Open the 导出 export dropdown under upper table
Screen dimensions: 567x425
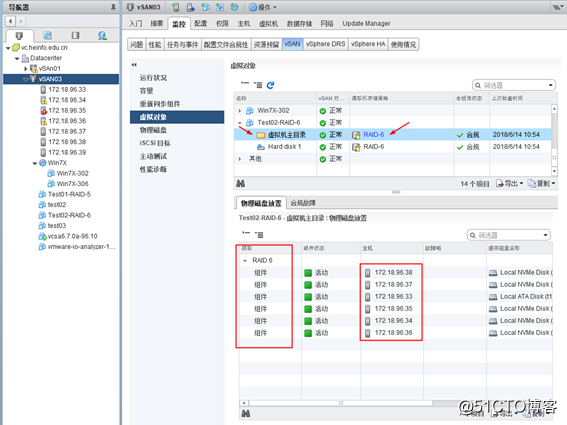510,184
